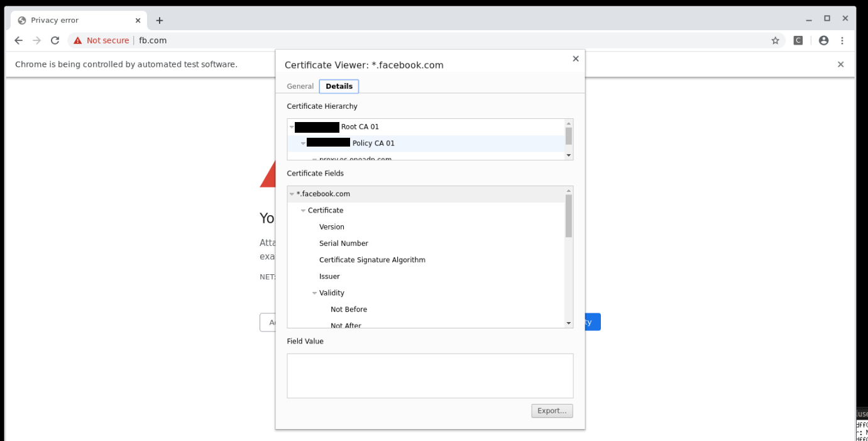Collapse the Policy CA 01 node
The image size is (868, 441).
(304, 143)
